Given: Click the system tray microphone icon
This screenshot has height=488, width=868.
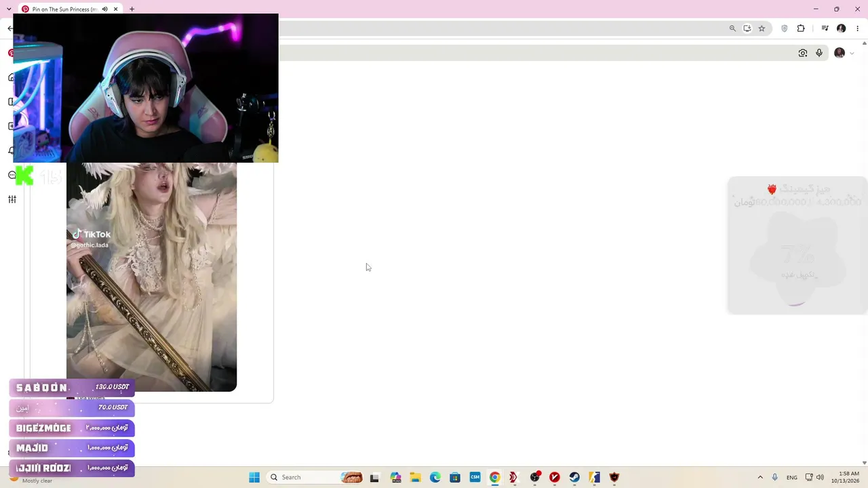Looking at the screenshot, I should [775, 477].
